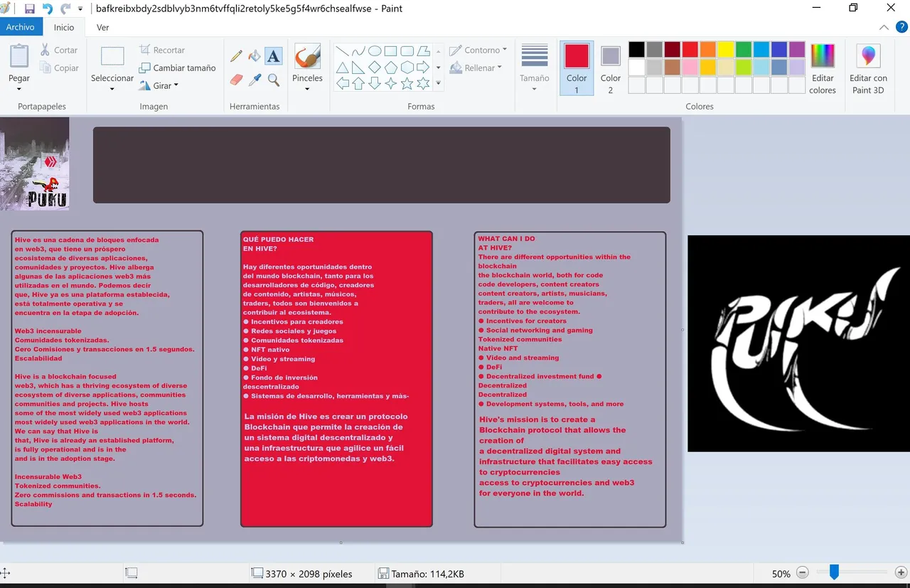Switch to the Inicio tab
This screenshot has height=588, width=910.
coord(64,27)
